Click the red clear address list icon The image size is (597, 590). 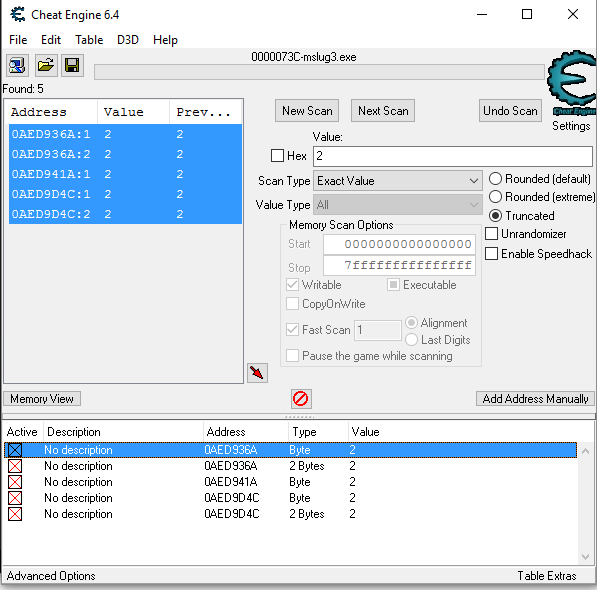[301, 399]
